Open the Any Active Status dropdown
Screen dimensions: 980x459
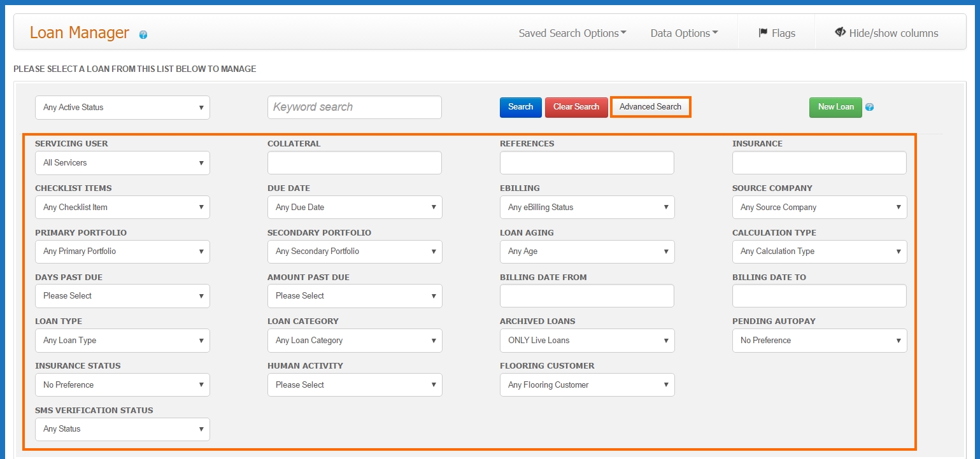coord(122,108)
